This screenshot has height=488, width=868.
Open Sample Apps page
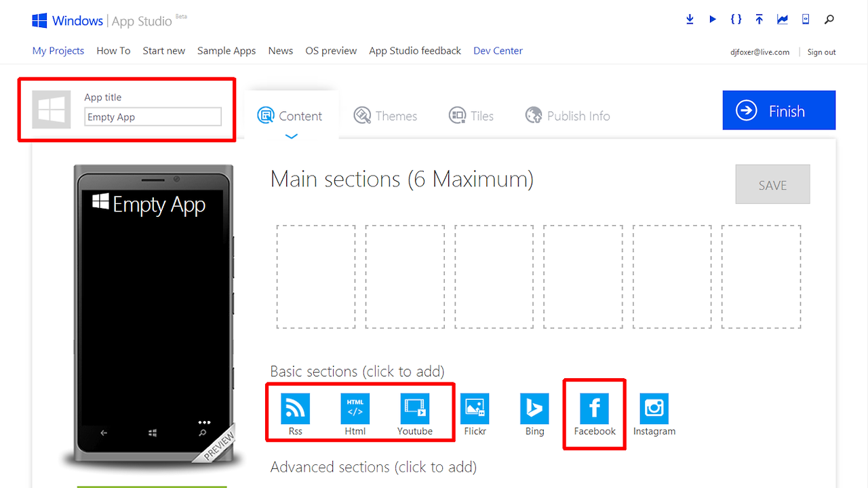[226, 51]
